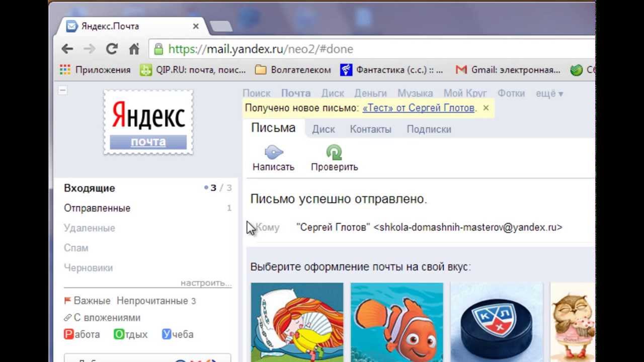Viewport: 644px width, 362px height.
Task: Choose the sleeping girl mail theme
Action: tap(297, 322)
